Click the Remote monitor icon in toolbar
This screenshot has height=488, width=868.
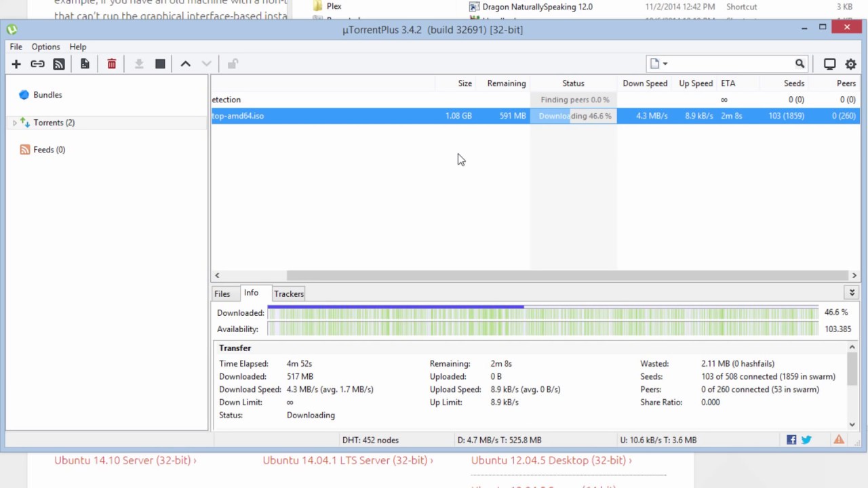click(829, 64)
